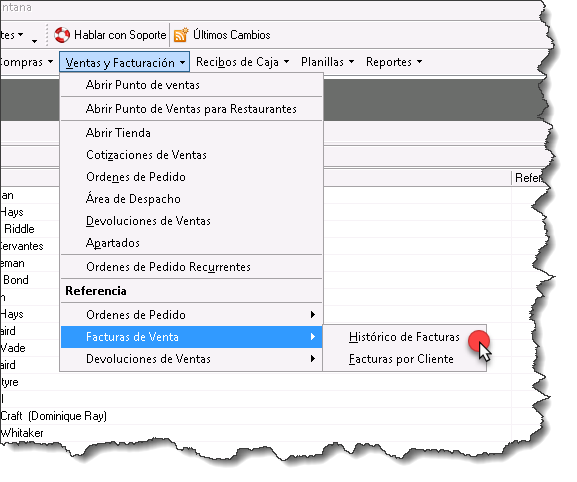
Task: Expand the Recibos de Caja dropdown
Action: click(x=243, y=62)
